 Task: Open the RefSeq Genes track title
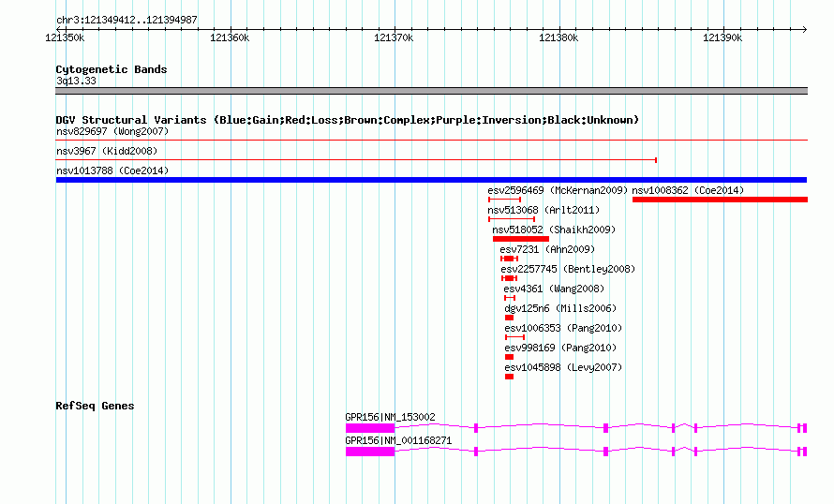[x=95, y=406]
